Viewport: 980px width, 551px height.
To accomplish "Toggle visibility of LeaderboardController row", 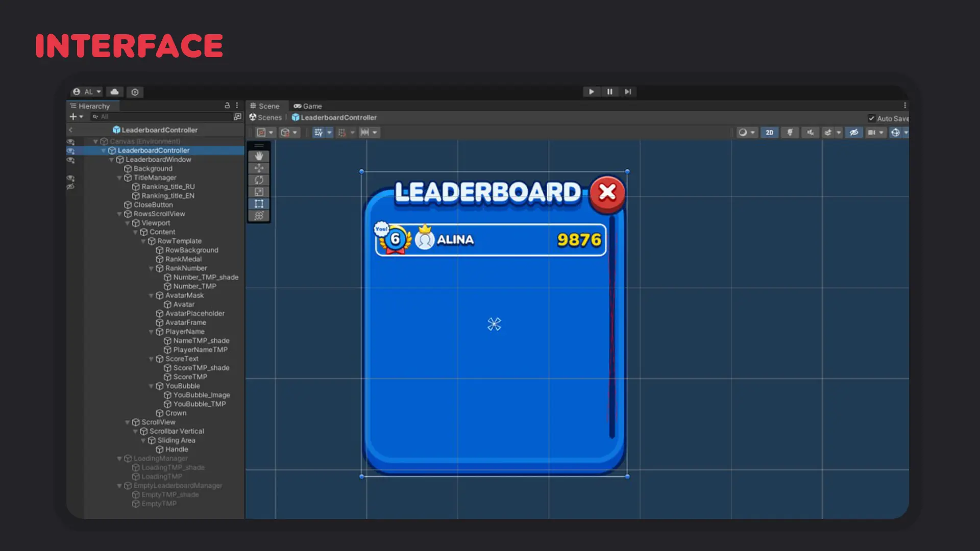I will 71,151.
